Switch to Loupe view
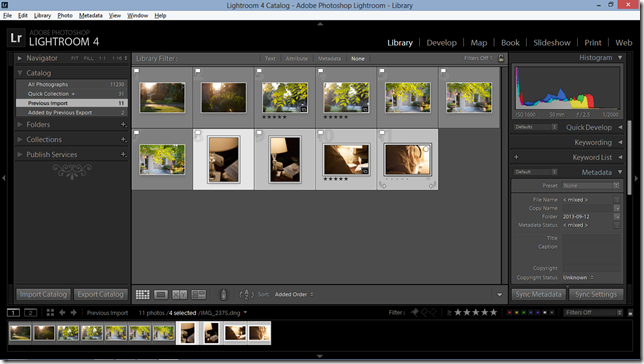Image resolution: width=644 pixels, height=364 pixels. pyautogui.click(x=161, y=295)
